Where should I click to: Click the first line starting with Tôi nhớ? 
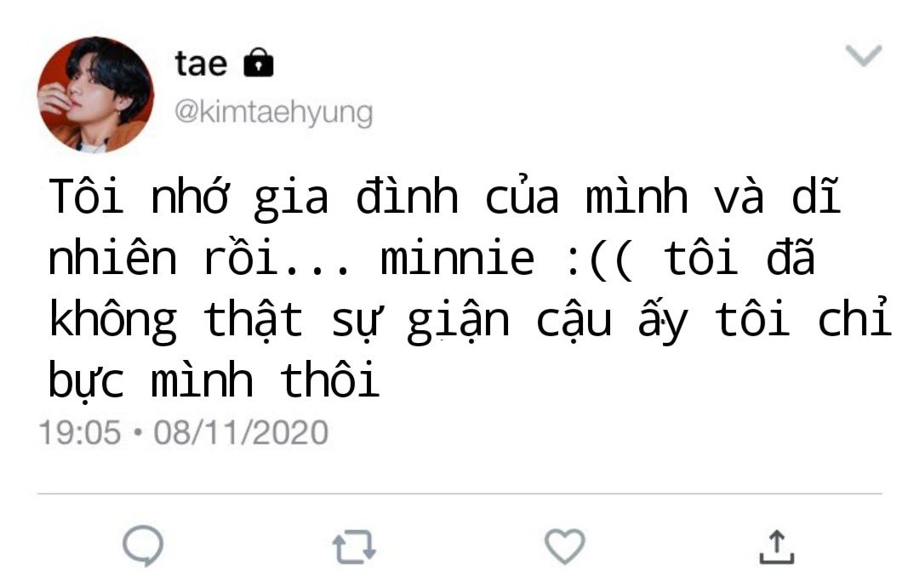(444, 195)
